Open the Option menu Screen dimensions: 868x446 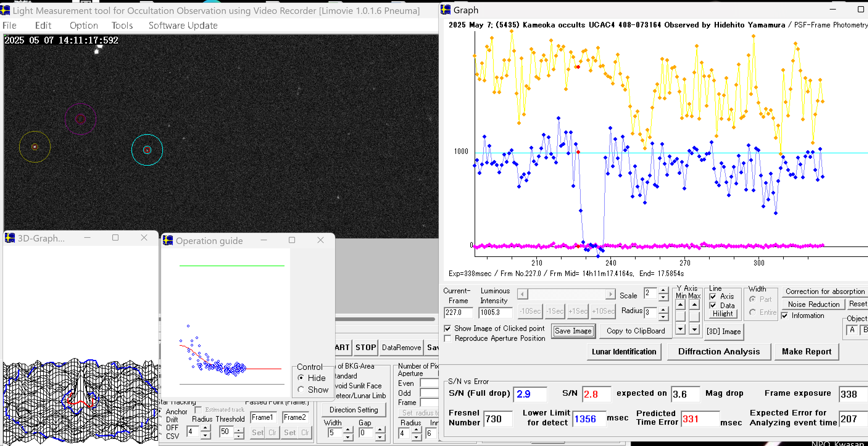click(x=84, y=26)
